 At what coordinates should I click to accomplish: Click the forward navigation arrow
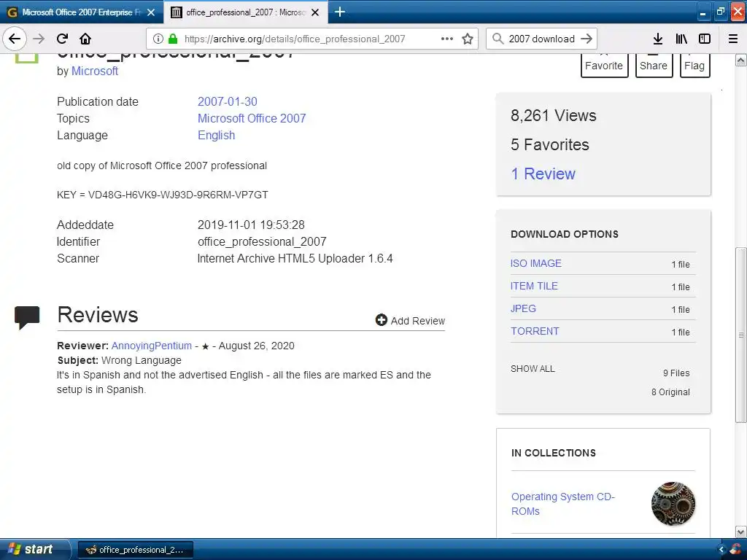[39, 39]
